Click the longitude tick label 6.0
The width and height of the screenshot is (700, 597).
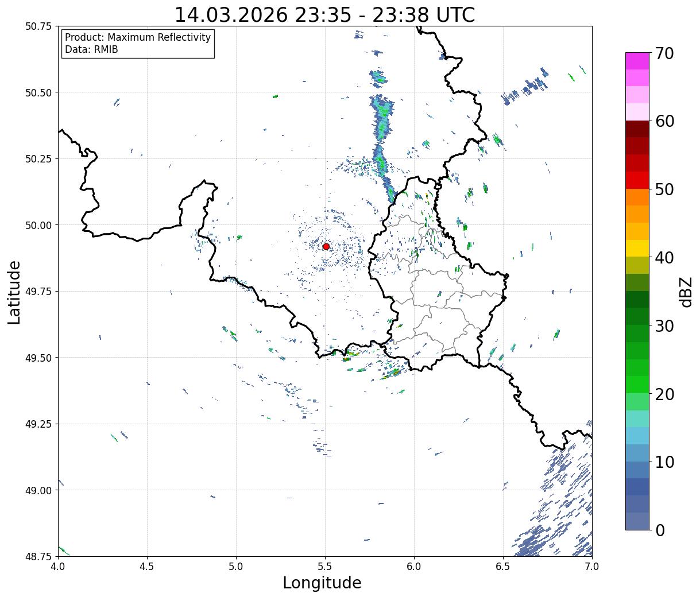click(x=414, y=566)
